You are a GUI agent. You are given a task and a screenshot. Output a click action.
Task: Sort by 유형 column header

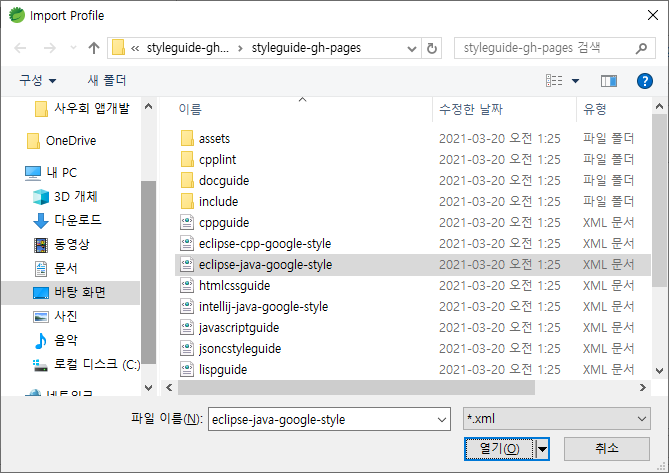click(595, 109)
